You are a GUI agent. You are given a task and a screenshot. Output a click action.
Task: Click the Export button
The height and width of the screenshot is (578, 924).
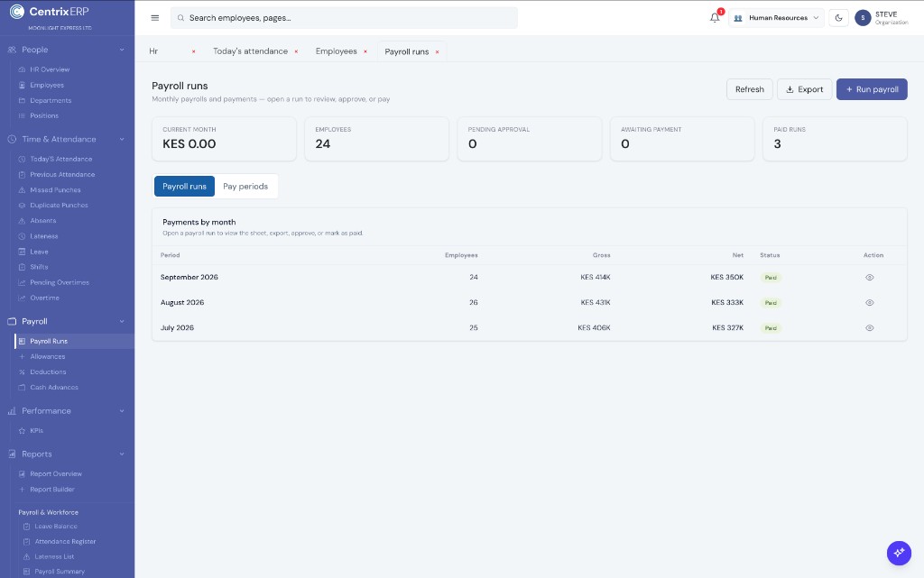pos(804,89)
